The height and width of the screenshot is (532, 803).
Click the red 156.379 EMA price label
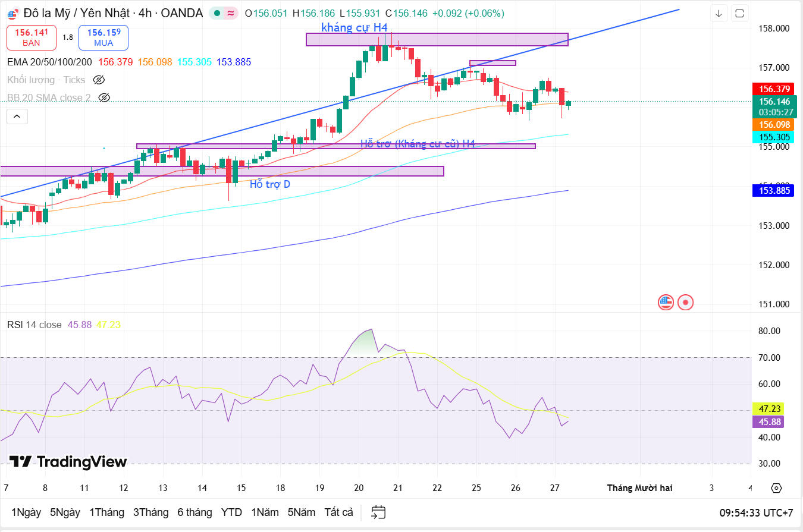coord(773,89)
